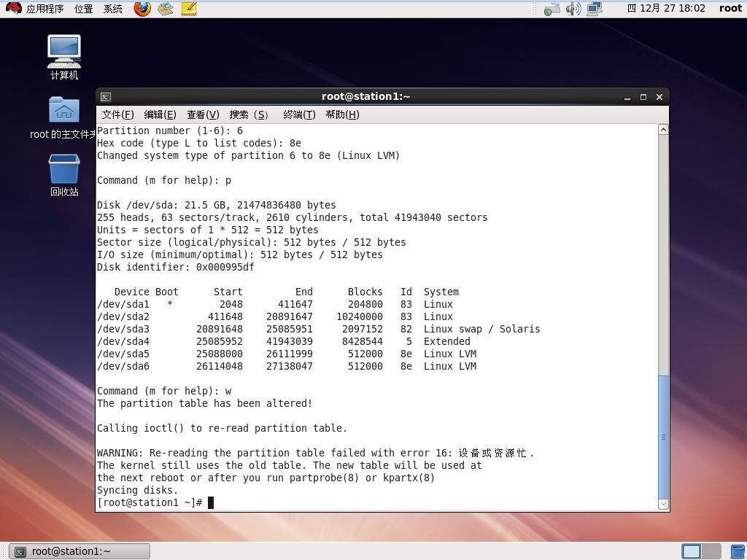The height and width of the screenshot is (560, 747).
Task: Click the 'Syncing disks.' line
Action: click(x=137, y=490)
